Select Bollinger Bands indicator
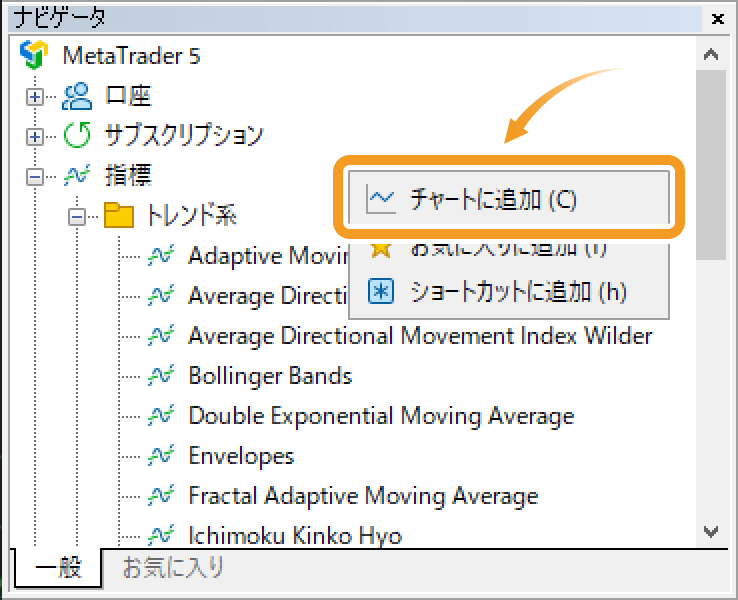This screenshot has width=738, height=600. [270, 376]
